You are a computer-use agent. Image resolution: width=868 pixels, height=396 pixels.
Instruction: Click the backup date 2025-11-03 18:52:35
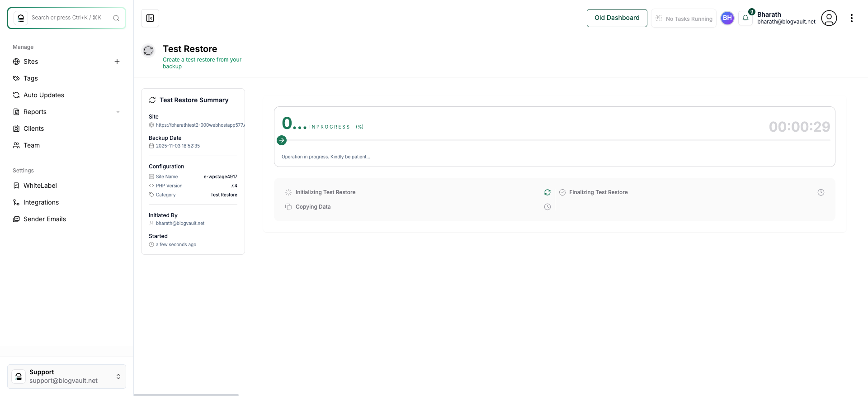(x=178, y=146)
